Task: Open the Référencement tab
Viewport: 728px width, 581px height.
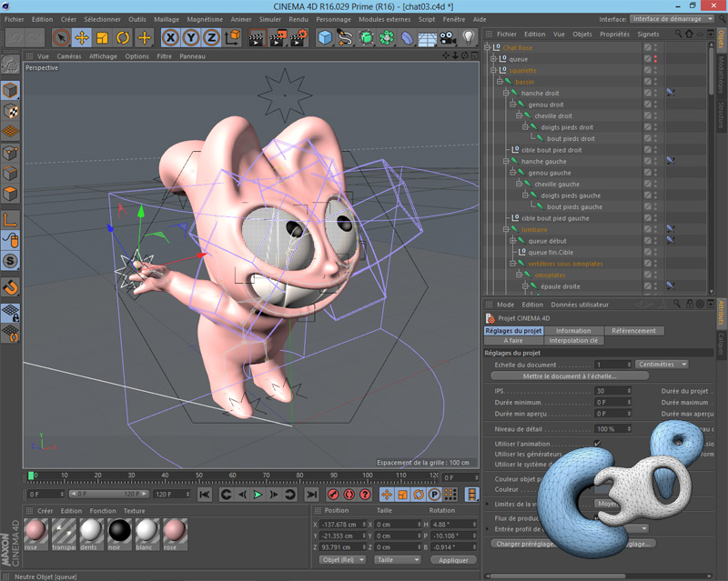Action: (633, 331)
